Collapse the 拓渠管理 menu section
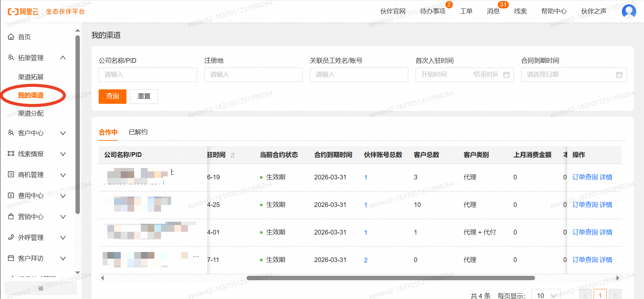 [63, 58]
